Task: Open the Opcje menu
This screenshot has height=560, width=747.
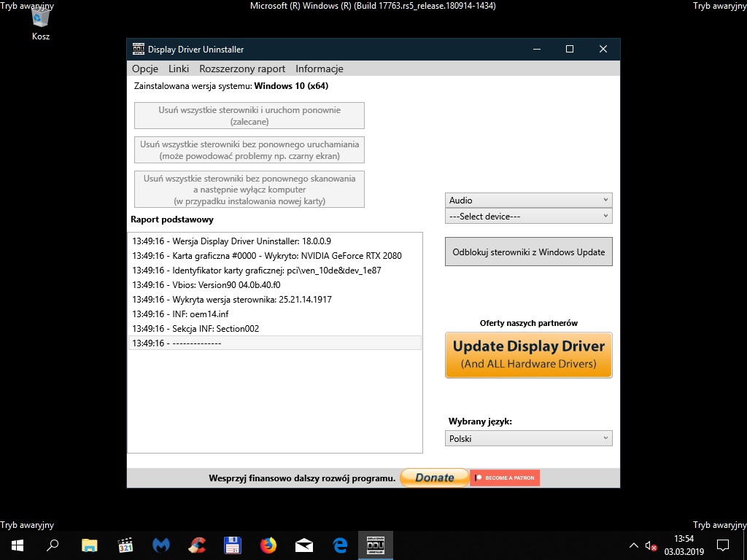Action: click(145, 69)
